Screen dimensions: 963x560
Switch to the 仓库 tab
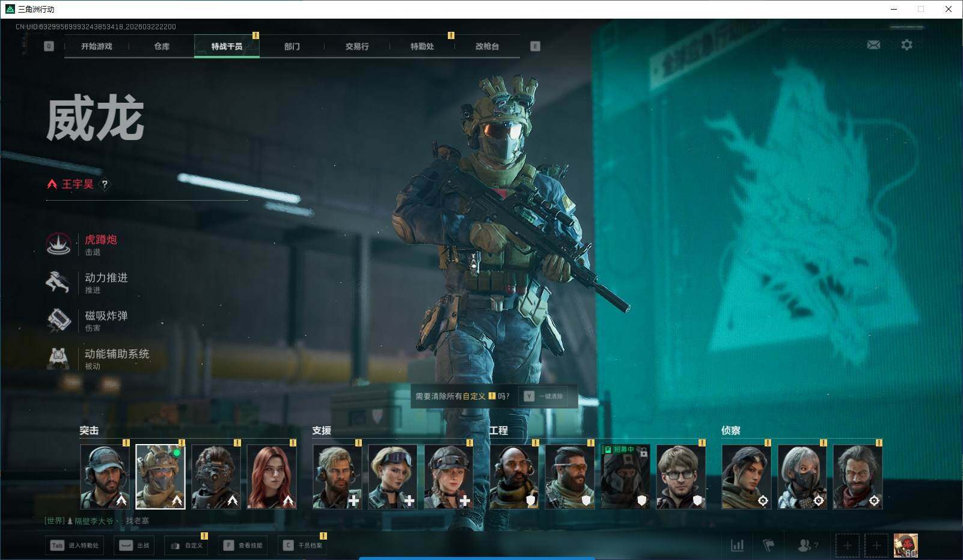pos(162,46)
